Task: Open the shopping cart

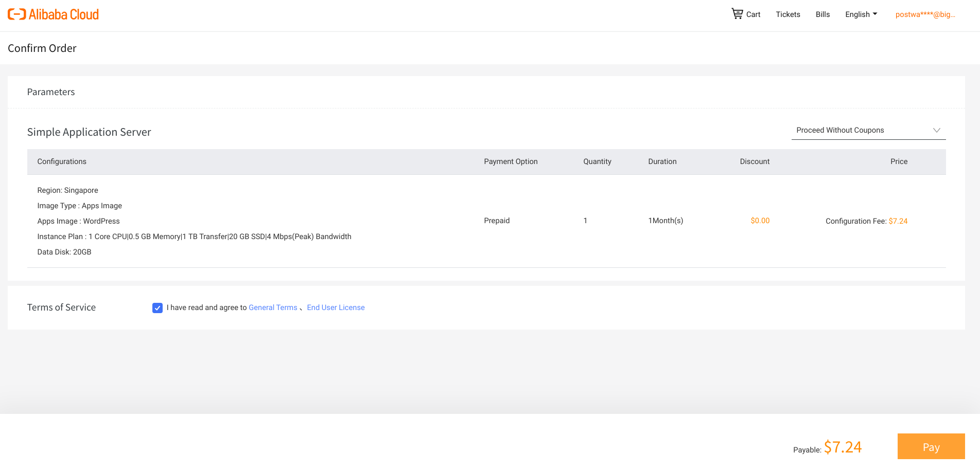Action: click(746, 14)
